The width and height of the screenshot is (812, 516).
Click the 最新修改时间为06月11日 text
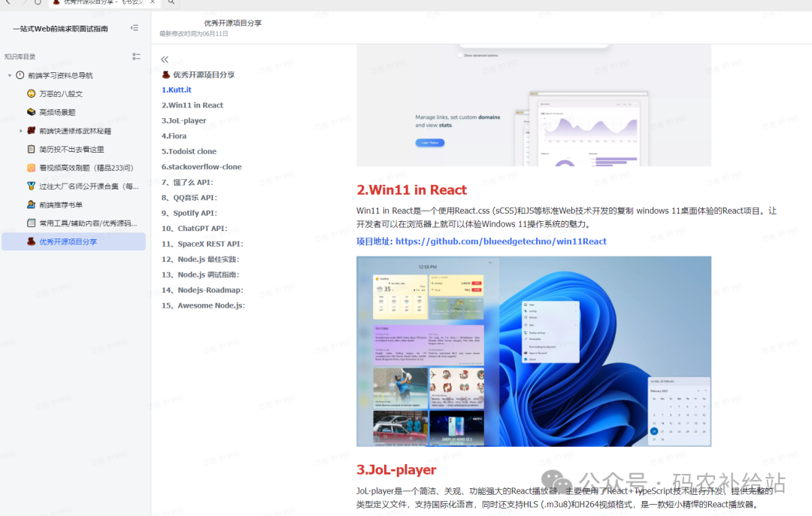[194, 34]
